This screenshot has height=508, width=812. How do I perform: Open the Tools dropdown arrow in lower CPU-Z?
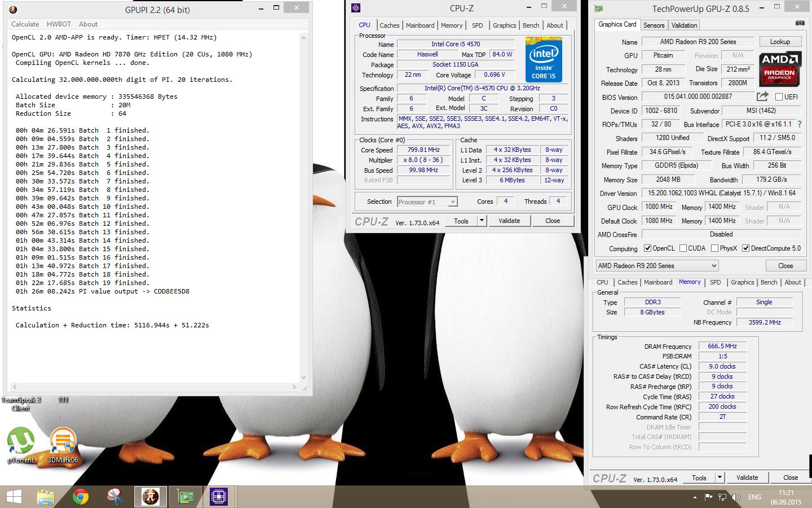pyautogui.click(x=720, y=478)
